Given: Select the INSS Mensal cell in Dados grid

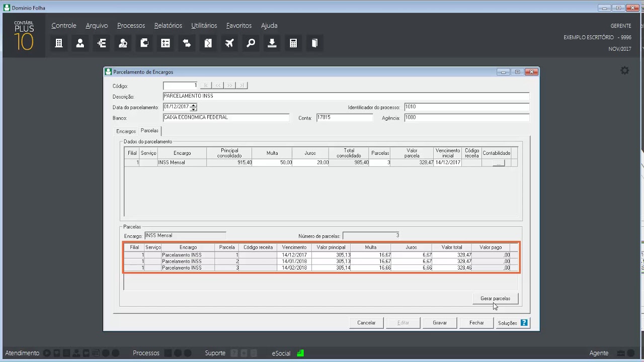Looking at the screenshot, I should pyautogui.click(x=182, y=163).
